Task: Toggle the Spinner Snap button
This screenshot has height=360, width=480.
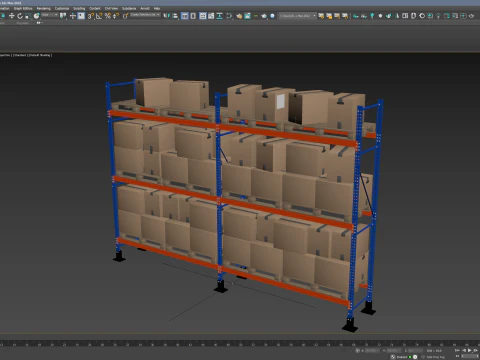Action: coord(116,16)
